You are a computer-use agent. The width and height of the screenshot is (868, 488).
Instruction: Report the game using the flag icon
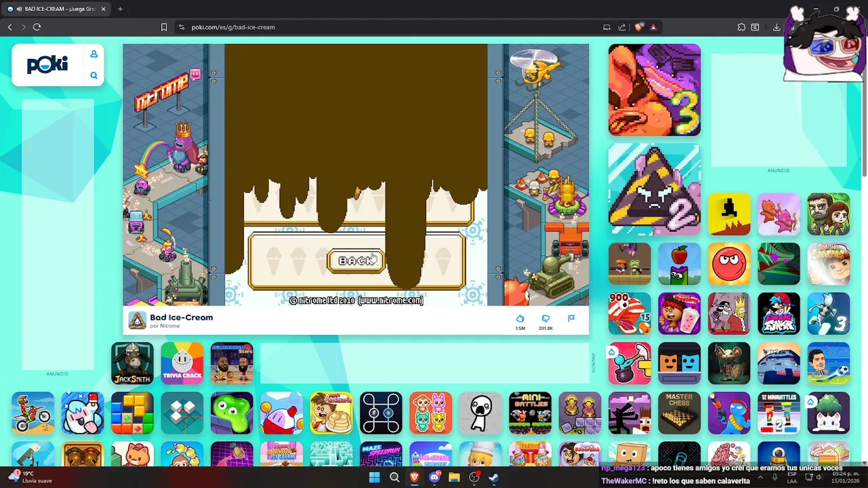(x=571, y=318)
